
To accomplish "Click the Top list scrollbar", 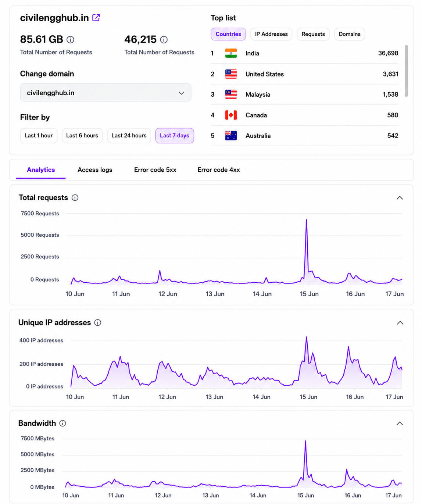I will [x=406, y=71].
